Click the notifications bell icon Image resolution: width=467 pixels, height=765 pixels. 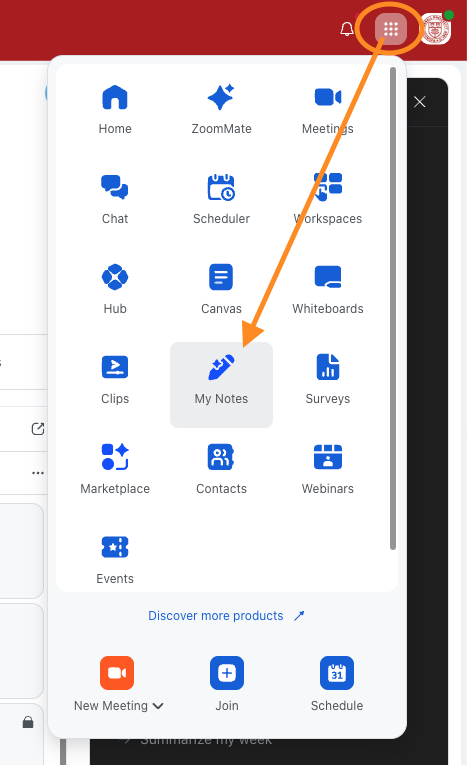346,29
